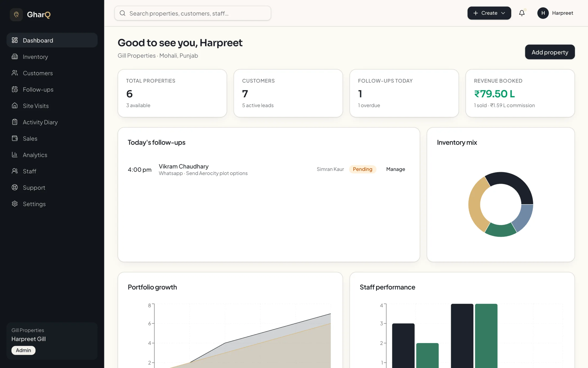Screen dimensions: 588x368
Task: Open the Follow-ups Today stat card
Action: click(x=404, y=93)
